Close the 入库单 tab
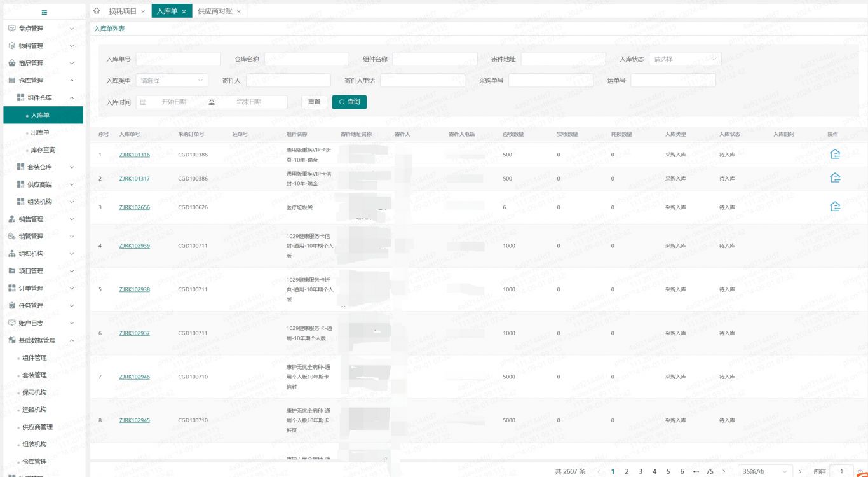Screen dimensions: 868x477 184,11
